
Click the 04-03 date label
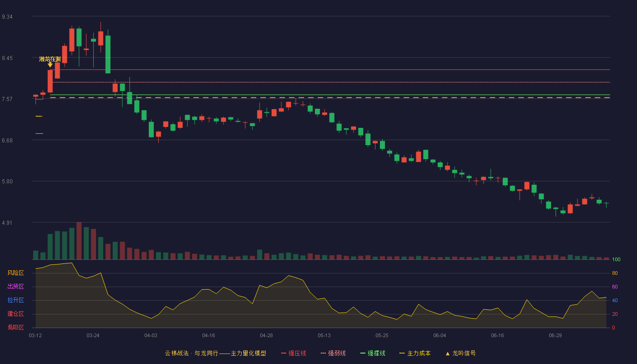tap(151, 335)
